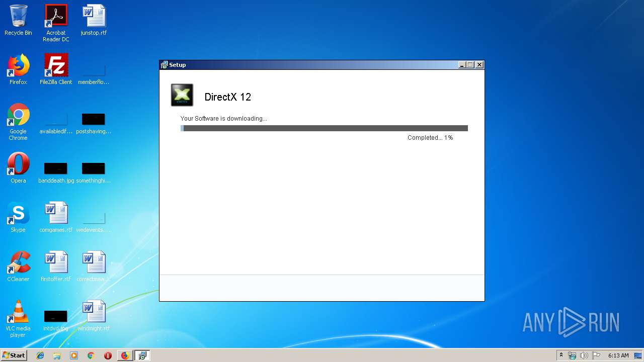Open the volume speaker tray icon

[x=584, y=355]
